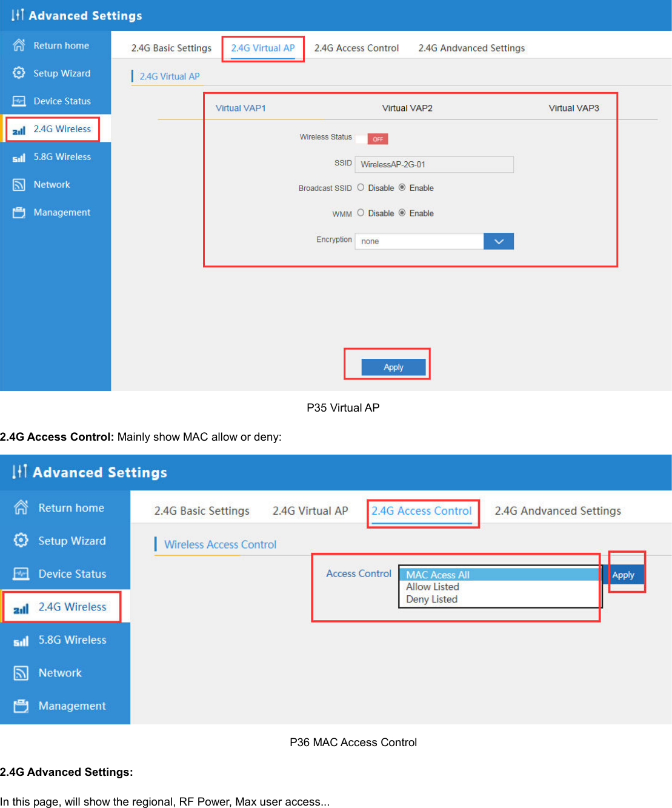This screenshot has width=672, height=808.
Task: Click Network icon in bottom sidebar
Action: pos(21,673)
